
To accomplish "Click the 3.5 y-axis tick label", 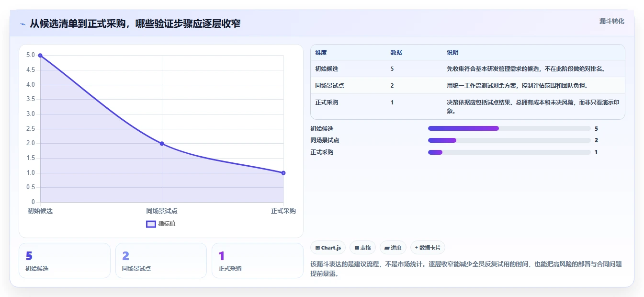I will (x=31, y=99).
